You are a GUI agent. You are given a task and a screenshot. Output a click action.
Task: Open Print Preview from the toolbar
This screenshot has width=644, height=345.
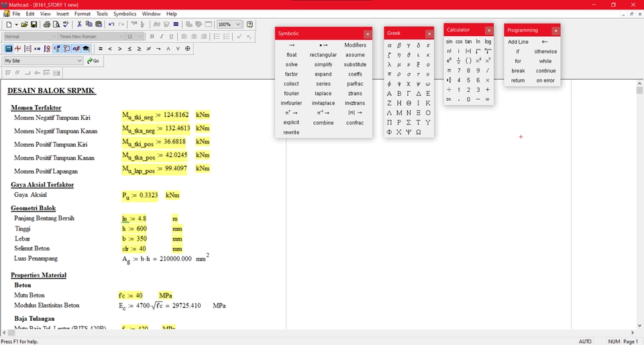(56, 25)
